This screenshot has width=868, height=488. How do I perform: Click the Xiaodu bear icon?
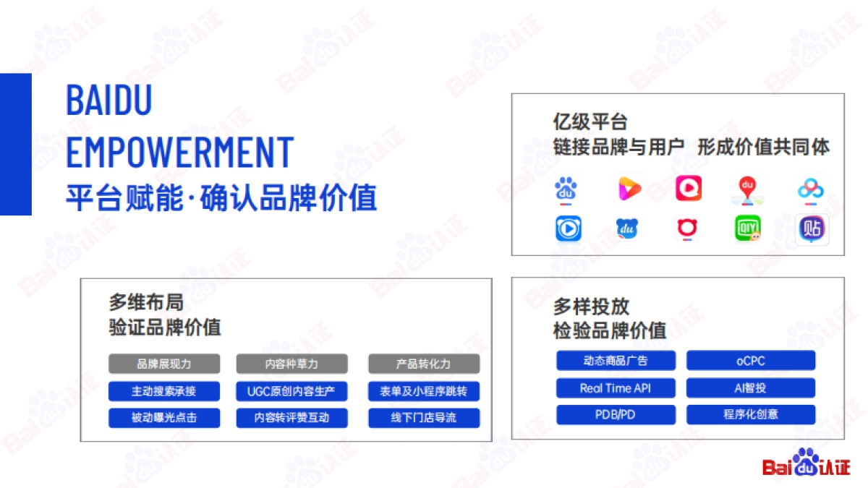click(628, 229)
